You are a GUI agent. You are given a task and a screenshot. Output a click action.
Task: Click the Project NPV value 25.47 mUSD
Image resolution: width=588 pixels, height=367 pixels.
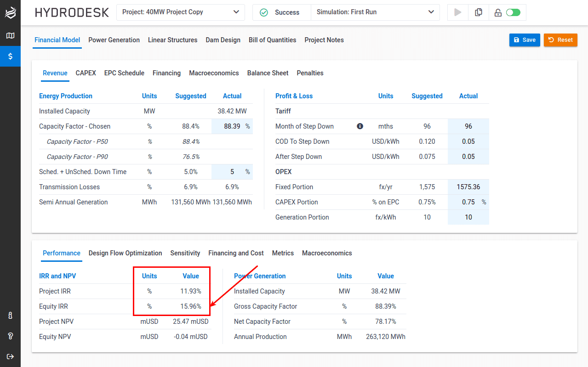191,322
